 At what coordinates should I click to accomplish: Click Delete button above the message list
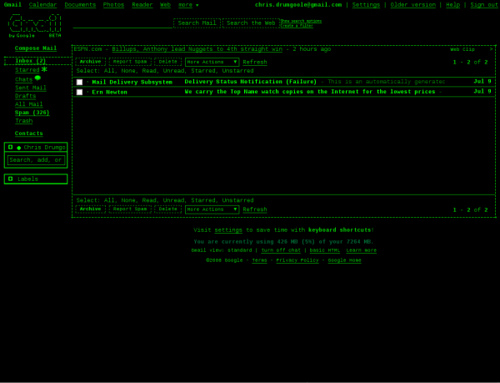pos(168,62)
